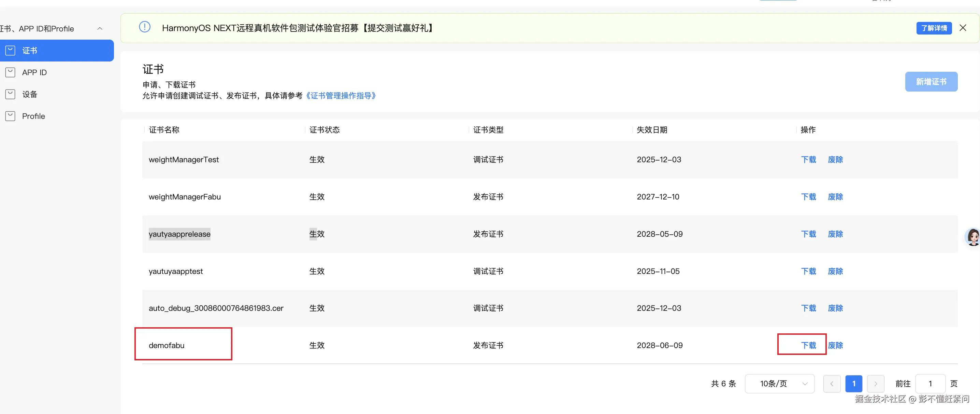
Task: Click the 了解详情 button
Action: tap(934, 28)
